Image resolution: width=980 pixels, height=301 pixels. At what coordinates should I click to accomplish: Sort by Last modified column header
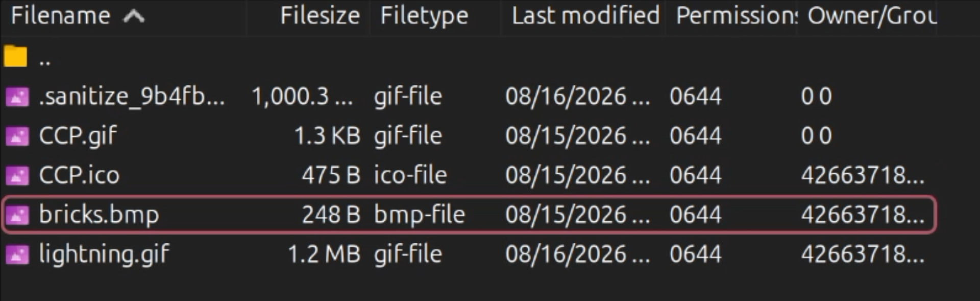[x=585, y=16]
